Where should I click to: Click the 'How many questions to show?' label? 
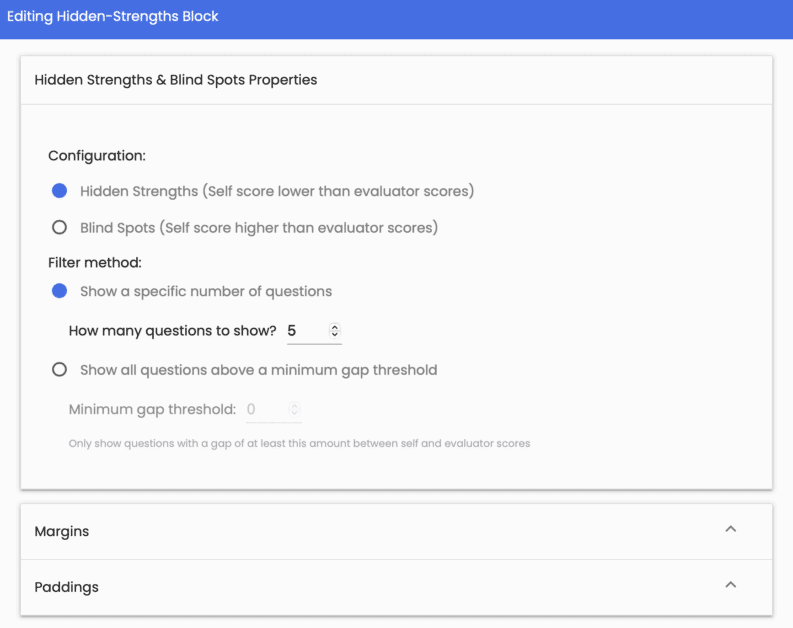[172, 330]
